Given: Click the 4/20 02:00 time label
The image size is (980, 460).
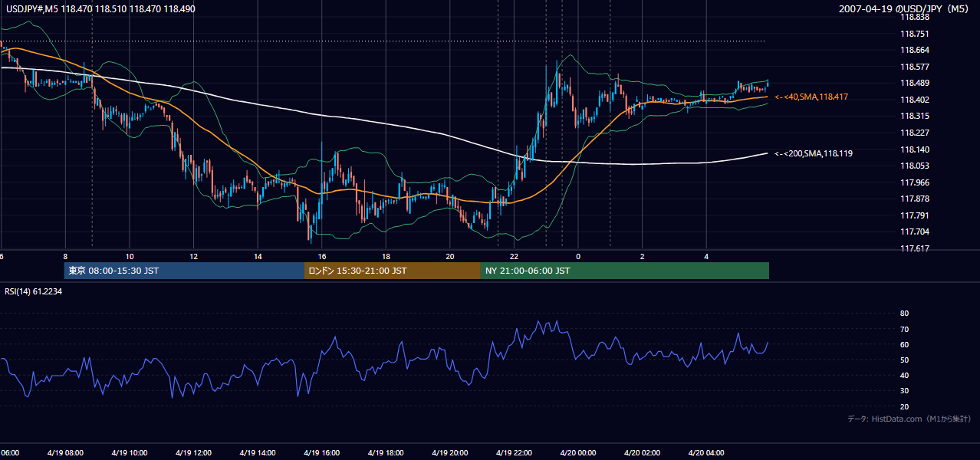Looking at the screenshot, I should (x=642, y=453).
